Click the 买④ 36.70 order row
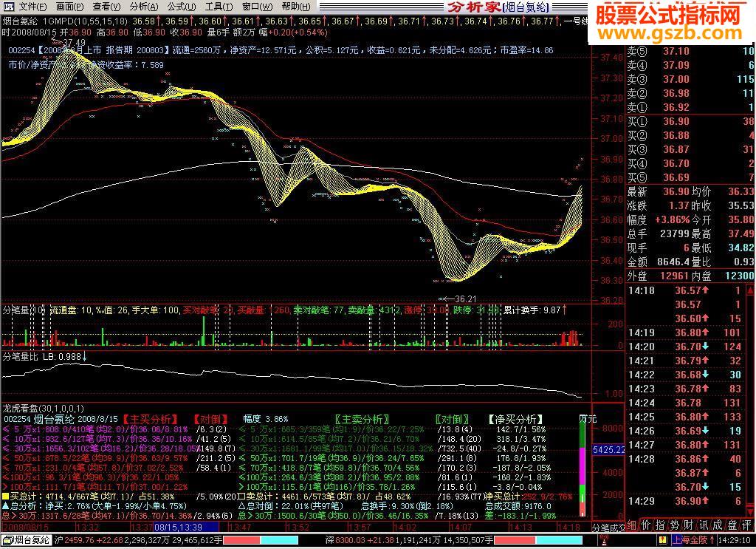The image size is (756, 549). [x=690, y=163]
